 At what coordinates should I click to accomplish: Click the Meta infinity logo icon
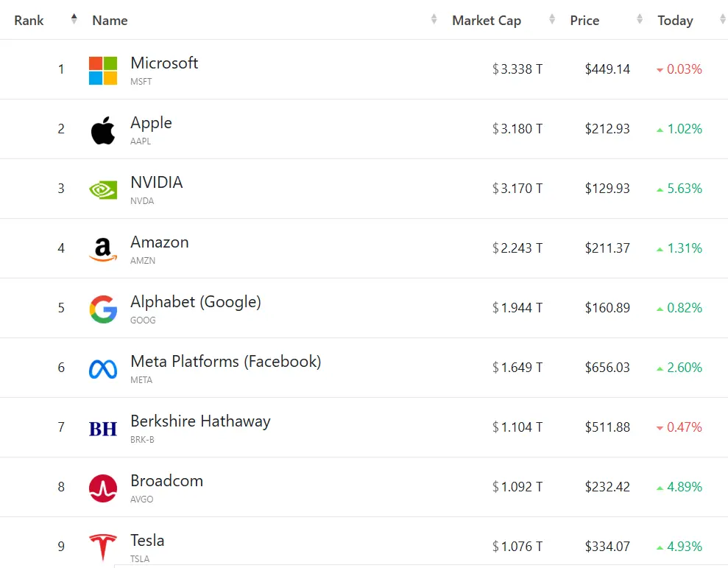pyautogui.click(x=103, y=368)
